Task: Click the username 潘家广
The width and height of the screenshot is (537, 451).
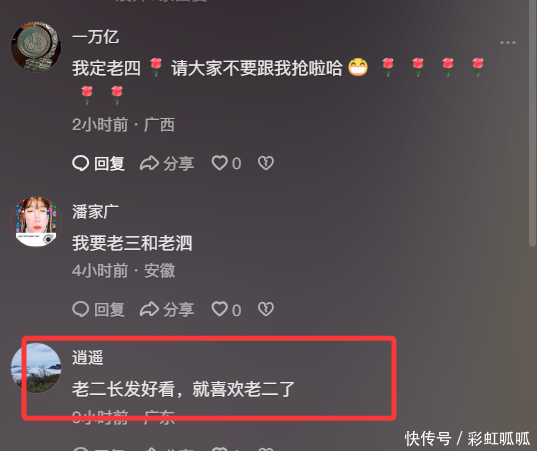Action: click(x=96, y=212)
